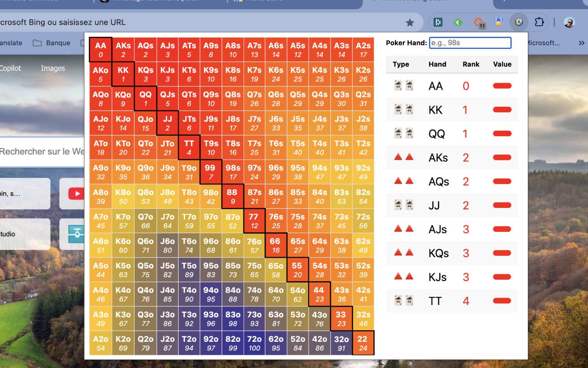The width and height of the screenshot is (588, 368).
Task: Open the Chrome extensions puzzle menu
Action: pyautogui.click(x=539, y=22)
